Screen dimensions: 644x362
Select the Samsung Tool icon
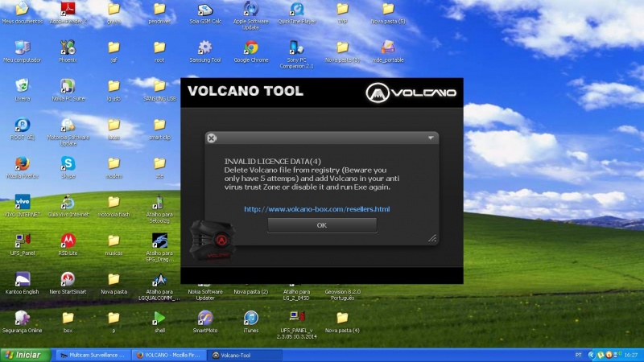pyautogui.click(x=205, y=51)
